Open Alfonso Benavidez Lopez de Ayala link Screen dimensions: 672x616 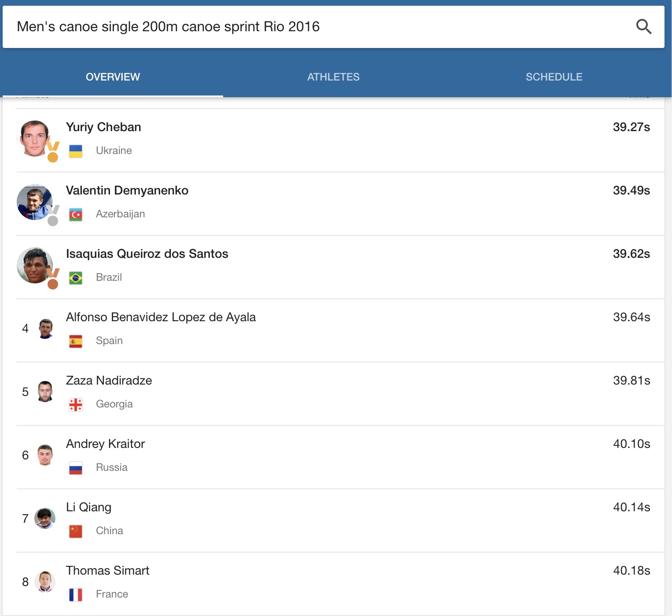pyautogui.click(x=161, y=317)
